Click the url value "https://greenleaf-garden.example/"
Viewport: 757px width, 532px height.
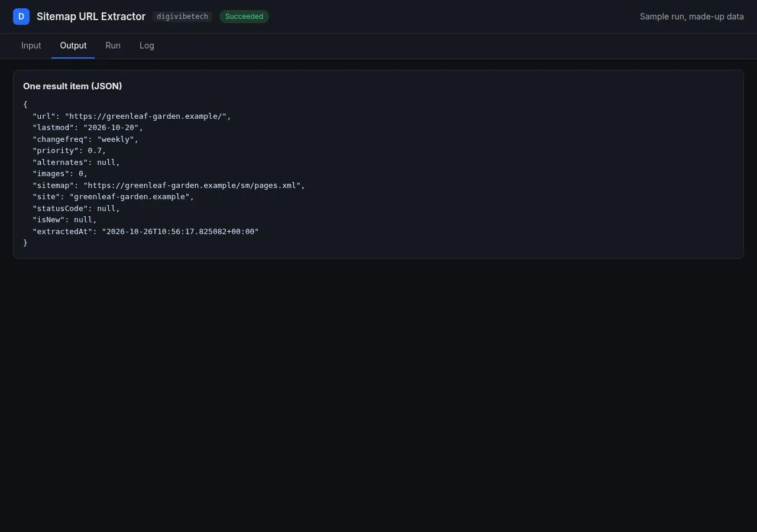pos(145,116)
